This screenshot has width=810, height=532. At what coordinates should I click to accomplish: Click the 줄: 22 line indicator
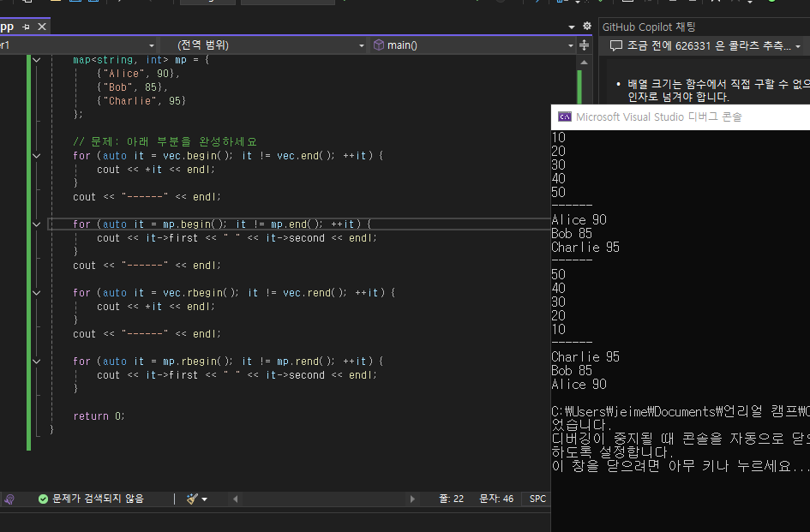pos(452,499)
